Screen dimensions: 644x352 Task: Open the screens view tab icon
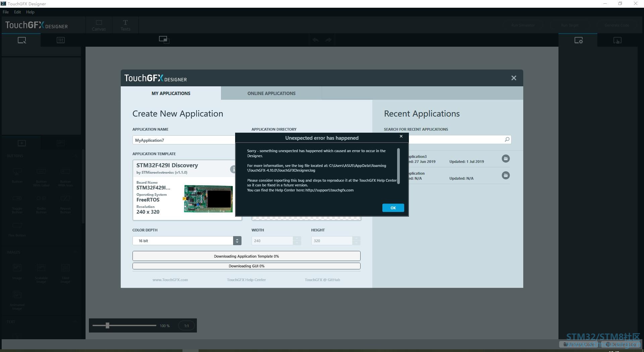[21, 40]
